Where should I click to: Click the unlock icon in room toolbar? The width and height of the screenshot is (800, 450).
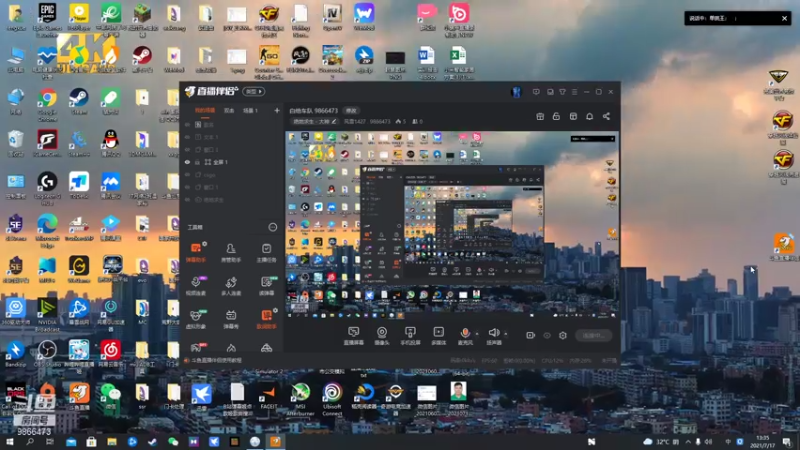pos(556,116)
